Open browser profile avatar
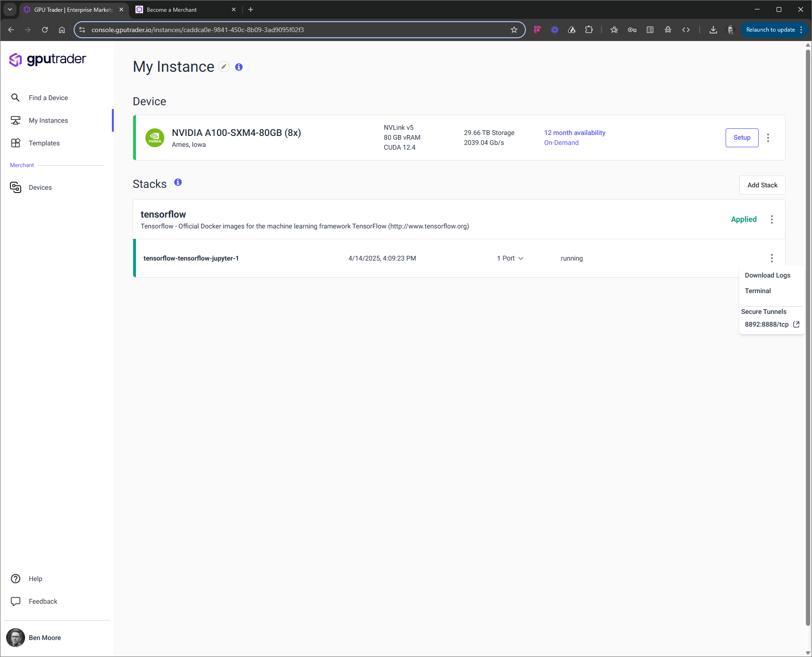The height and width of the screenshot is (657, 812). (730, 30)
